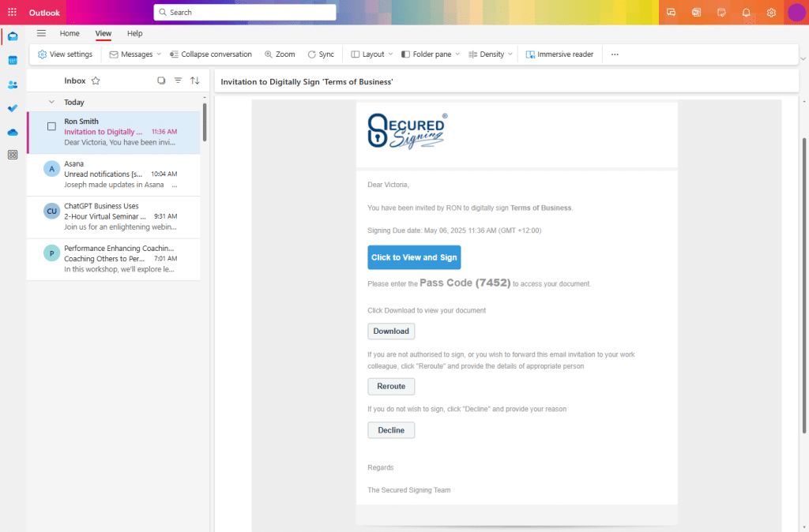Open the sort arrows icon in Inbox header

[194, 81]
